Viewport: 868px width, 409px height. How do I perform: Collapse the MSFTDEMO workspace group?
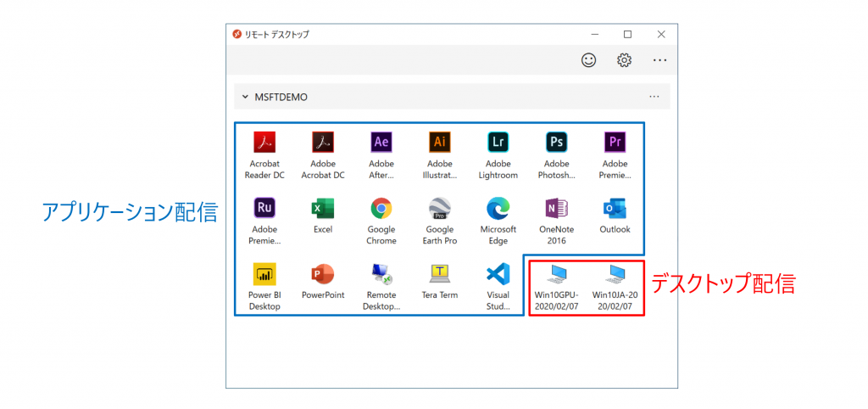[x=245, y=98]
